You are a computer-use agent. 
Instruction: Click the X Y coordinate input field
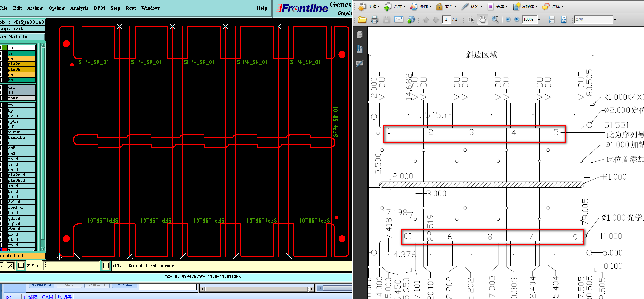[x=71, y=266]
